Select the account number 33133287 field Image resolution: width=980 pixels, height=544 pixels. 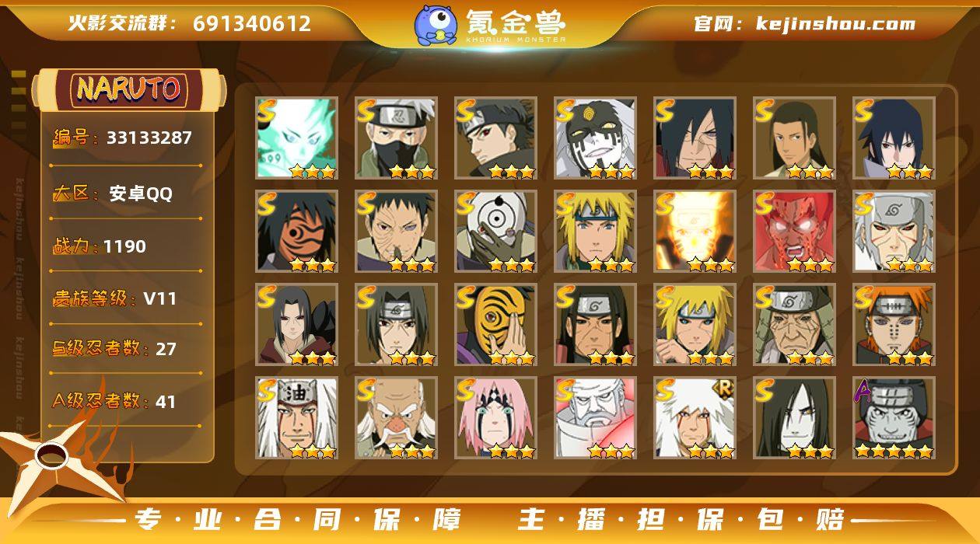click(124, 138)
